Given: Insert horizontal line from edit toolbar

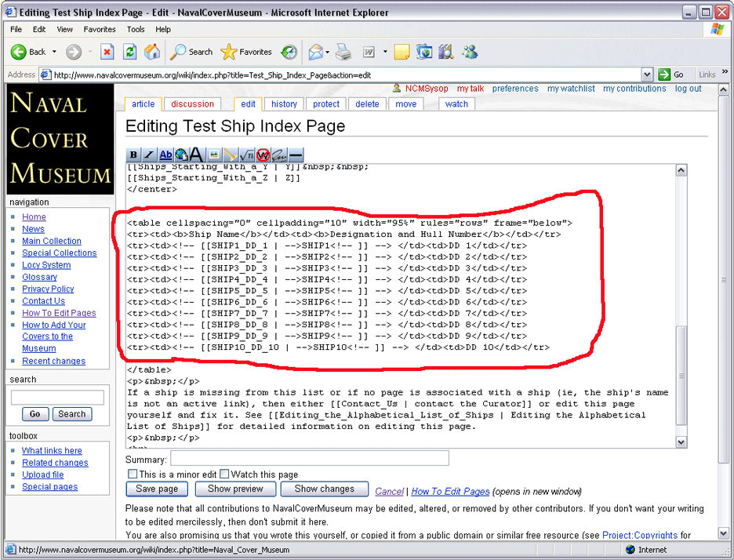Looking at the screenshot, I should tap(295, 155).
